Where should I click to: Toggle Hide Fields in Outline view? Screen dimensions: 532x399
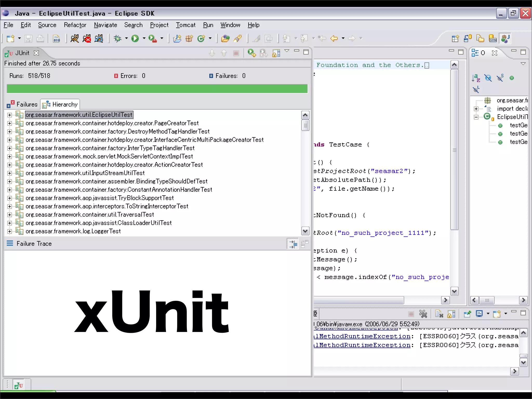(488, 78)
